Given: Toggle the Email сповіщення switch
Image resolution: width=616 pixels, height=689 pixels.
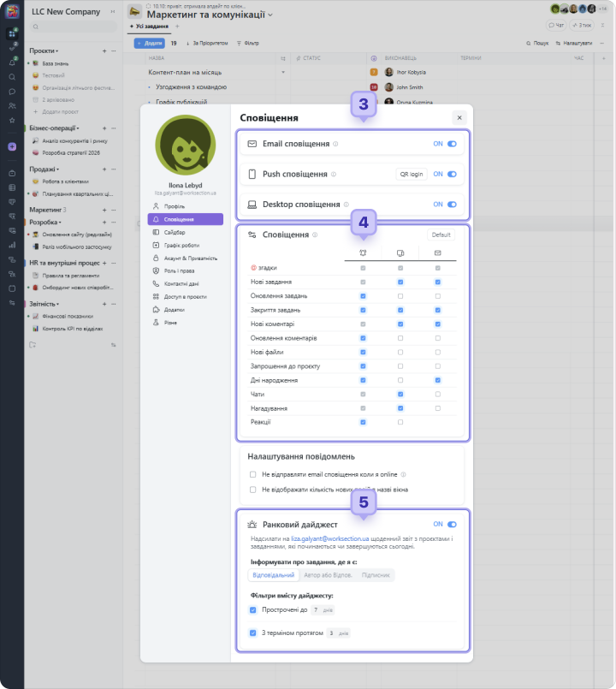Looking at the screenshot, I should pyautogui.click(x=452, y=144).
